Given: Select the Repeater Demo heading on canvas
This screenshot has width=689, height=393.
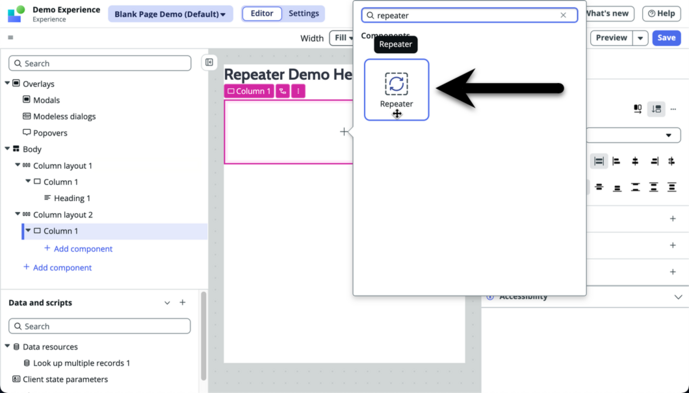Looking at the screenshot, I should coord(288,74).
